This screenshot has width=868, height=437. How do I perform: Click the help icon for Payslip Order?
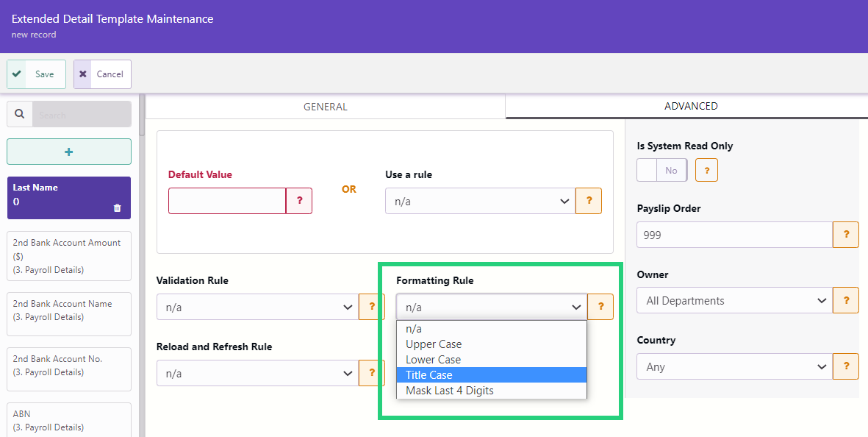click(x=846, y=235)
